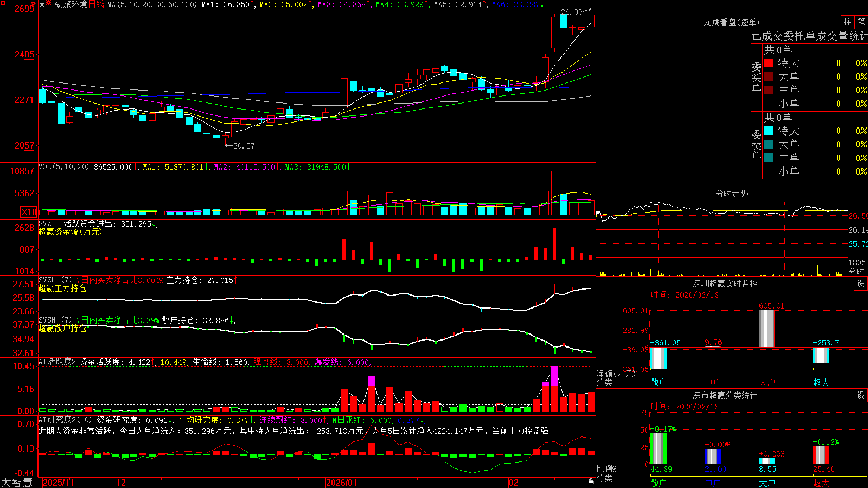
Task: Click the 大智慧 logo at bottom-left
Action: [x=17, y=483]
